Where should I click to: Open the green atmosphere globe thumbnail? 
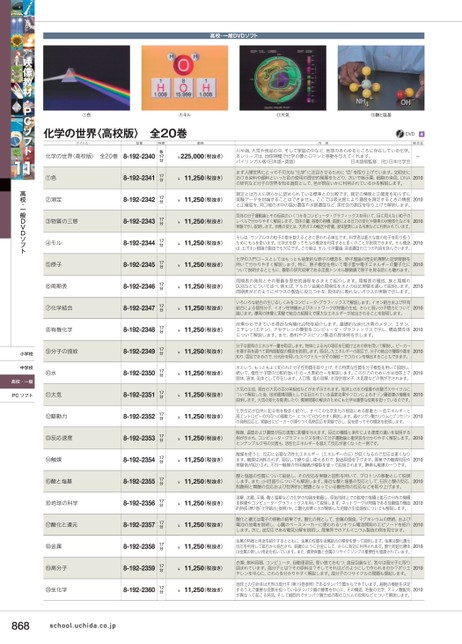[283, 78]
